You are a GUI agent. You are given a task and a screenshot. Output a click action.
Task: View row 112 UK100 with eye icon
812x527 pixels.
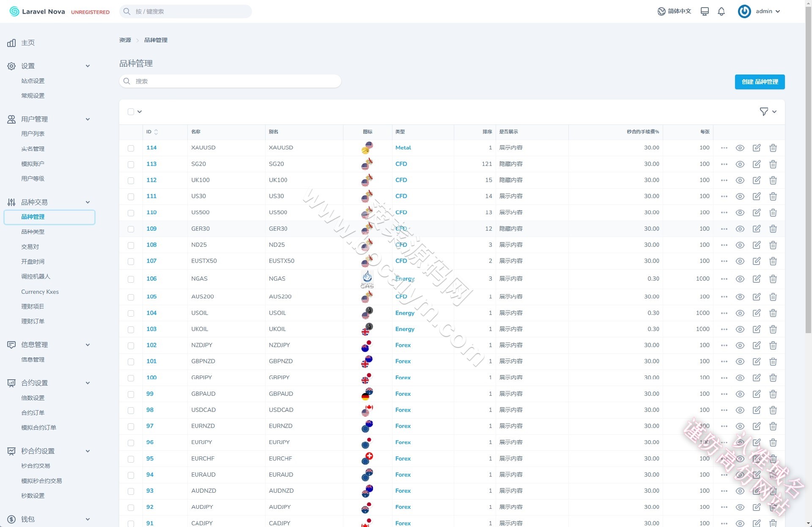click(x=740, y=180)
